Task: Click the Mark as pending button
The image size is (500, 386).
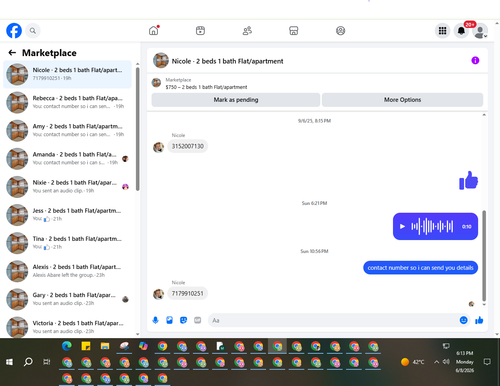Action: [236, 100]
